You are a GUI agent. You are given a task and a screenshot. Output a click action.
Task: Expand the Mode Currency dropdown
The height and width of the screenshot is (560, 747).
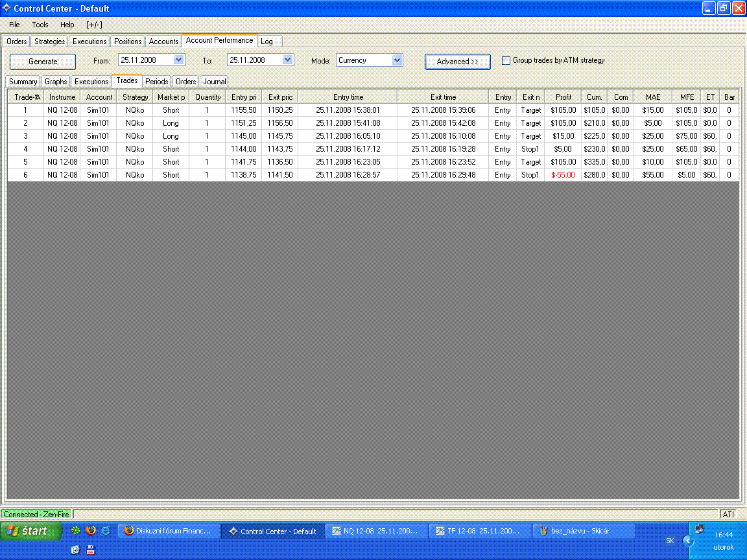[x=397, y=60]
